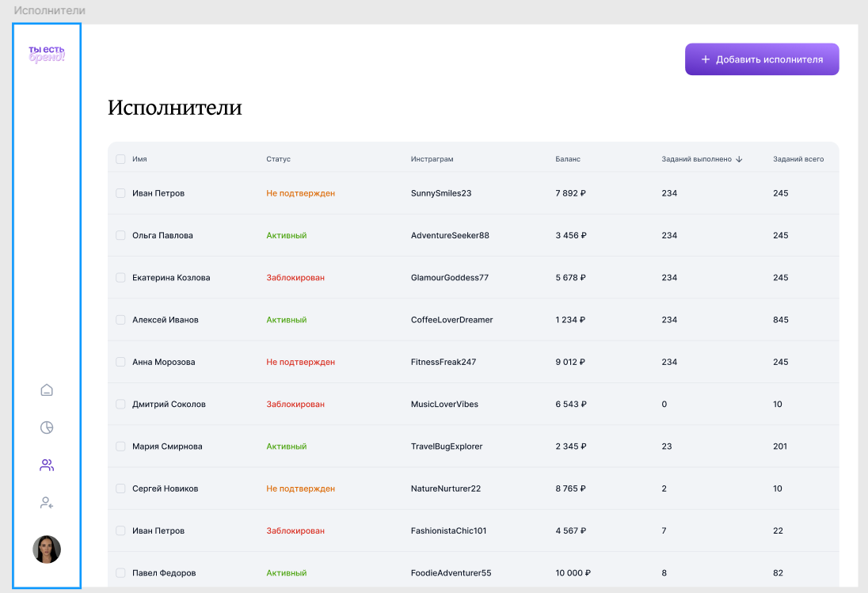This screenshot has width=868, height=593.
Task: Click Не подтвержден status of Анна Морозова
Action: pyautogui.click(x=300, y=362)
